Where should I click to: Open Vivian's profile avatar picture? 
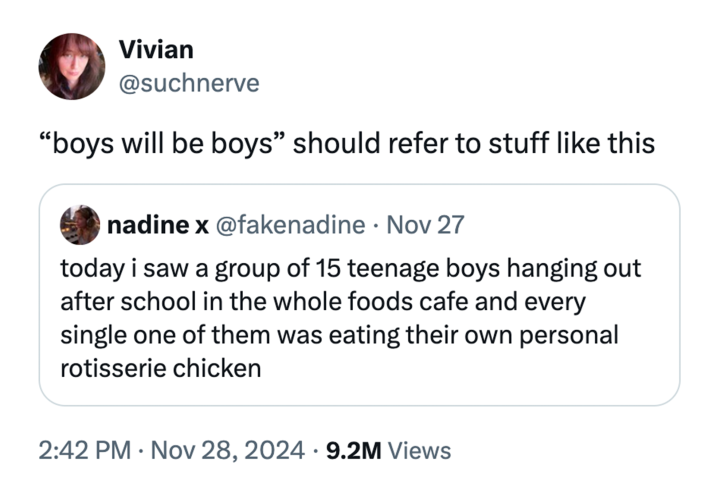point(71,66)
